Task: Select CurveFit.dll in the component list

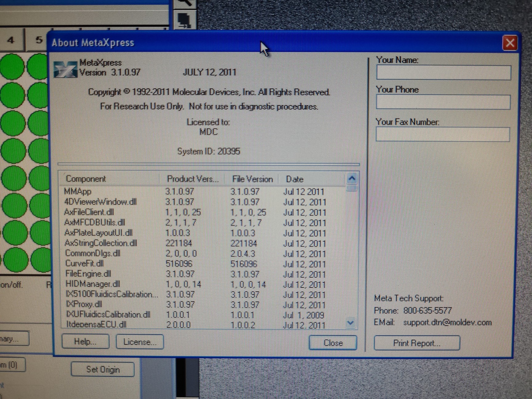Action: coord(84,264)
